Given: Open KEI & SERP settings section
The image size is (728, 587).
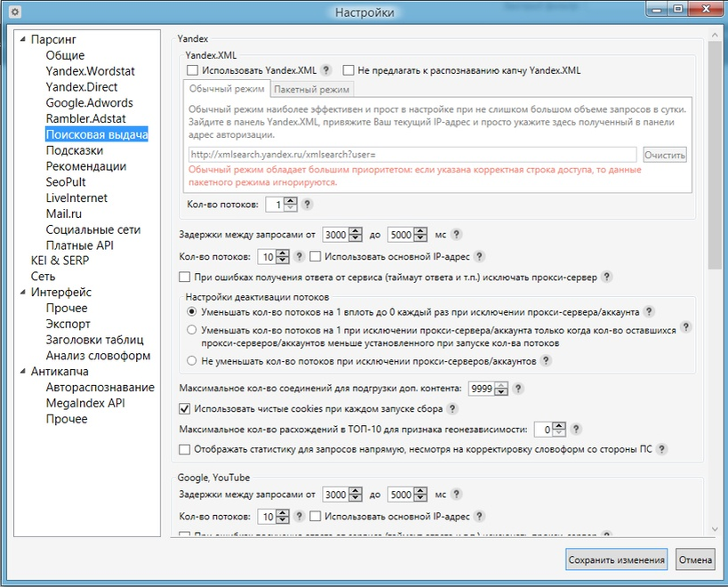Looking at the screenshot, I should point(60,261).
